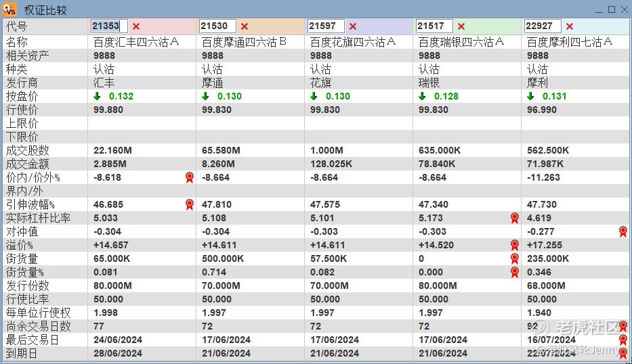Click the ribbon badge beside 5.173
Viewport: 632px width, 364px height.
(x=515, y=219)
